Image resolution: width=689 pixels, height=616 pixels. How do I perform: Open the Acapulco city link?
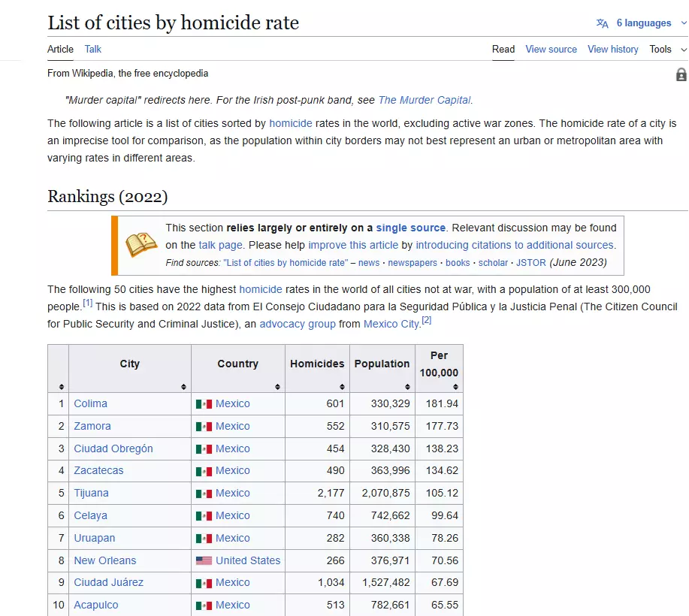pyautogui.click(x=95, y=605)
